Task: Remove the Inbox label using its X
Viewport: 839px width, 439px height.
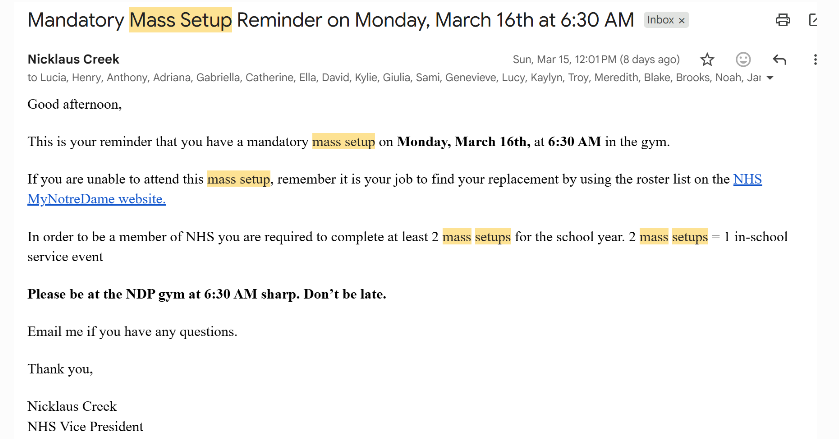Action: click(682, 20)
